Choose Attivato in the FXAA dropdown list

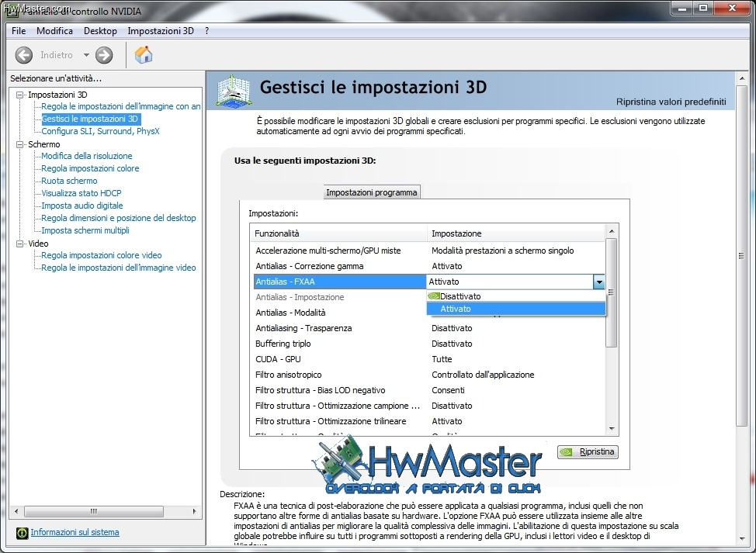pyautogui.click(x=516, y=309)
